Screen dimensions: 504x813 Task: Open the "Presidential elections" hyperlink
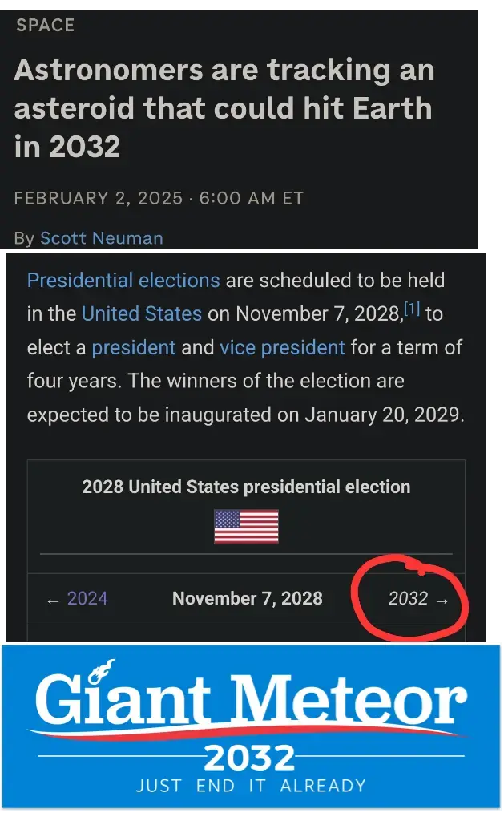click(x=123, y=281)
